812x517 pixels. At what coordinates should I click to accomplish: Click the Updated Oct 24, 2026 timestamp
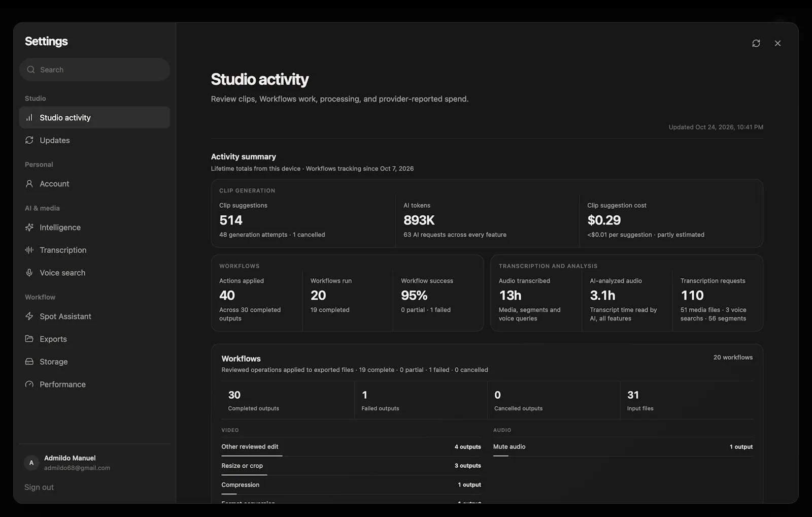[x=716, y=127]
